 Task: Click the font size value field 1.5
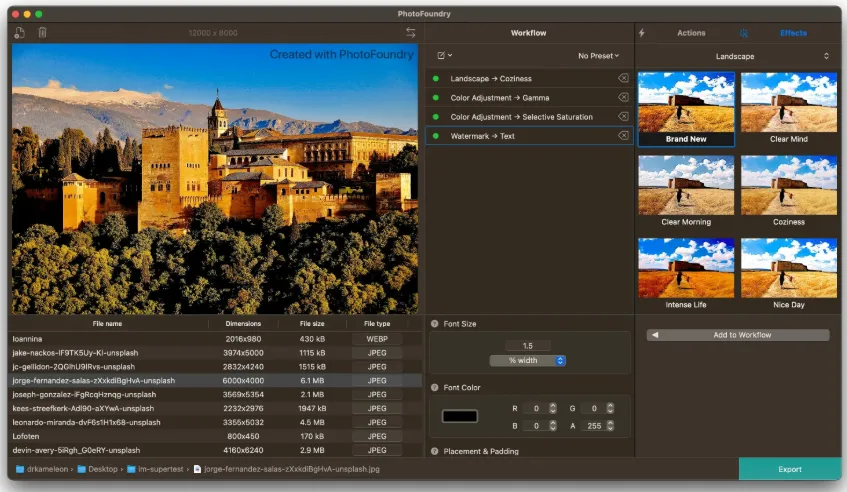(528, 346)
